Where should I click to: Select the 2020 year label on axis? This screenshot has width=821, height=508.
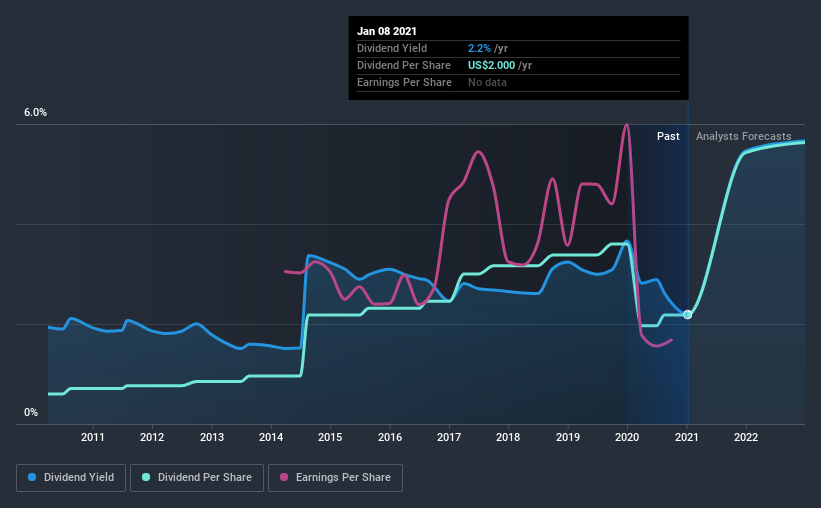tap(627, 437)
